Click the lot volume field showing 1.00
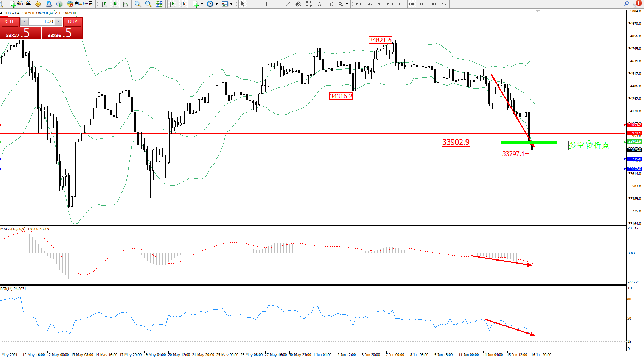Viewport: 644px width, 359px height. [x=42, y=22]
